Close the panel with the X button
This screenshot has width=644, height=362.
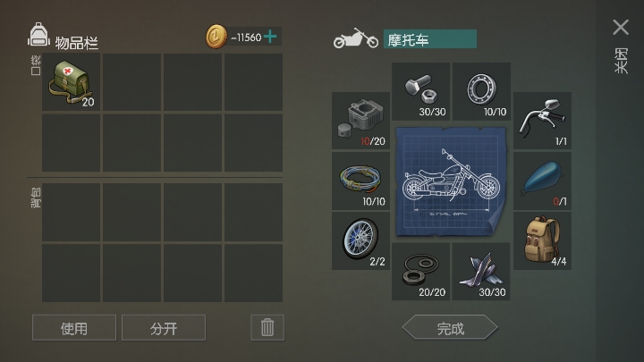(x=621, y=28)
